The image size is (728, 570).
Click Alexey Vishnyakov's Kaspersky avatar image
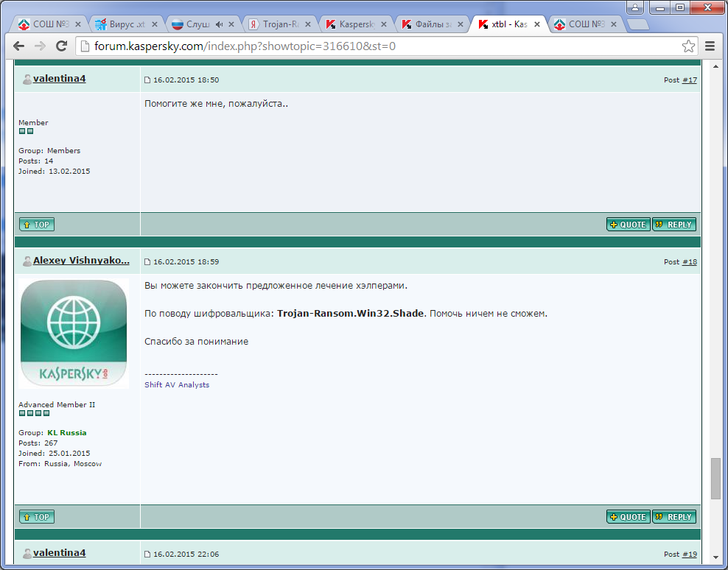(x=74, y=333)
